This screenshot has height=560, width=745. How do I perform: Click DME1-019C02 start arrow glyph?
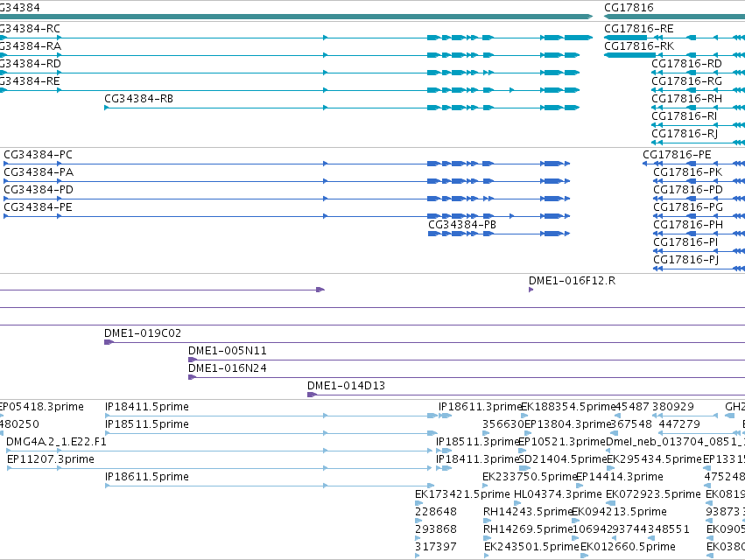(109, 342)
